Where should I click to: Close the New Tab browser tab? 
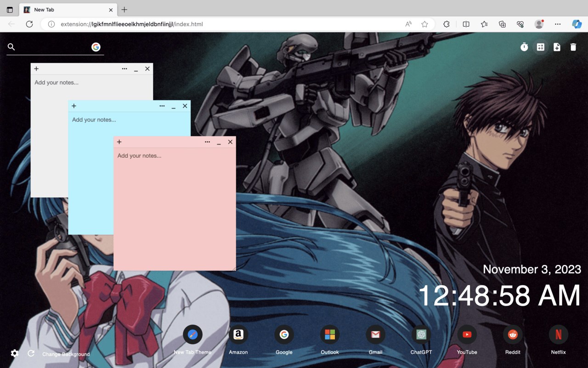tap(111, 10)
